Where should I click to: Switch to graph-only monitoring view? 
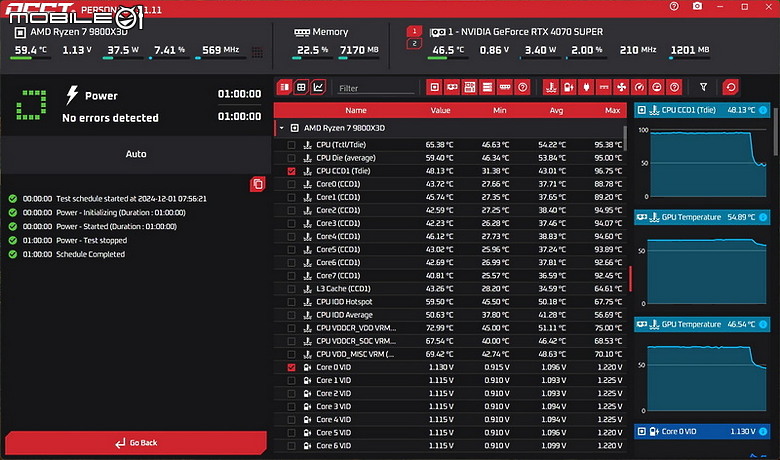318,88
